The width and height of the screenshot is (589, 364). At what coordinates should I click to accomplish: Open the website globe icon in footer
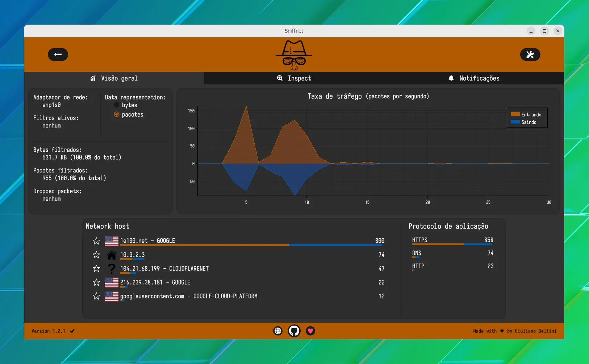(x=278, y=331)
